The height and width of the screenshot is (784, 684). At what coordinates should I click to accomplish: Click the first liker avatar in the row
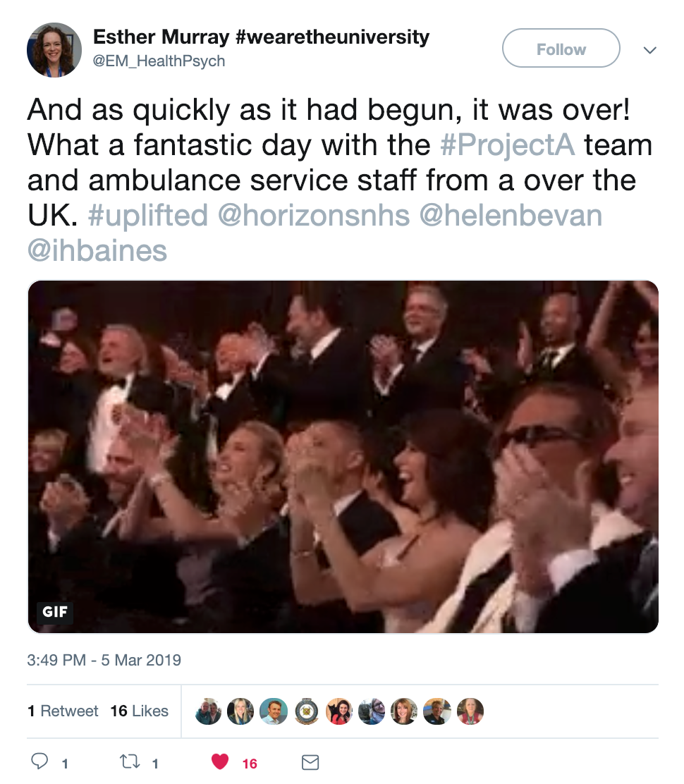click(x=208, y=711)
